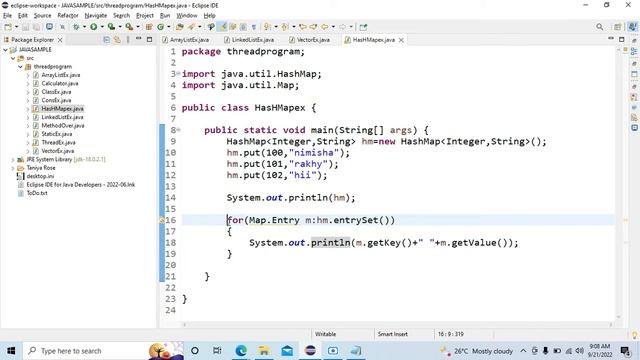
Task: Open the Coverage dropdown arrow
Action: click(120, 27)
